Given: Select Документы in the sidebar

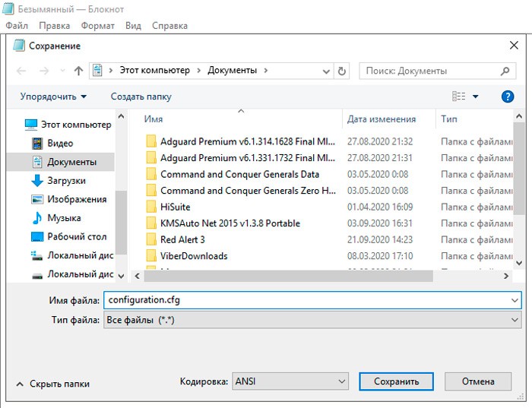Looking at the screenshot, I should point(60,162).
